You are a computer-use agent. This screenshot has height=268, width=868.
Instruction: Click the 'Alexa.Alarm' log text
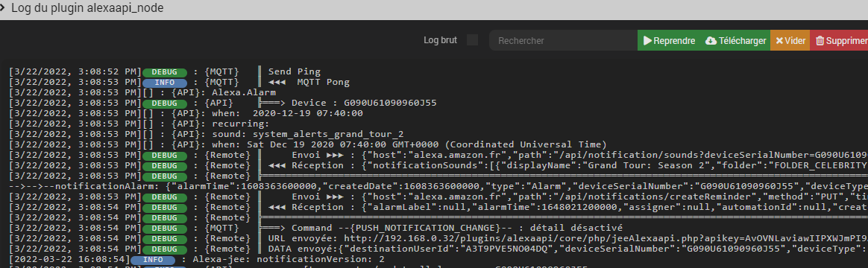(x=244, y=92)
